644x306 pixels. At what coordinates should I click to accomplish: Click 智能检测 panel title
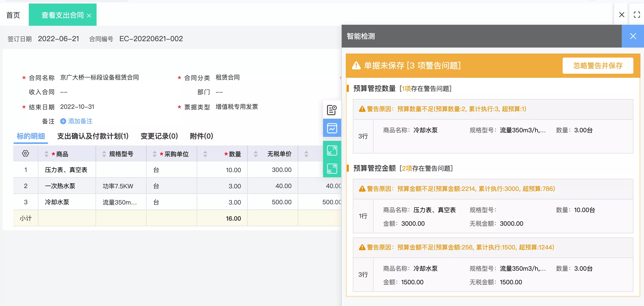coord(361,36)
